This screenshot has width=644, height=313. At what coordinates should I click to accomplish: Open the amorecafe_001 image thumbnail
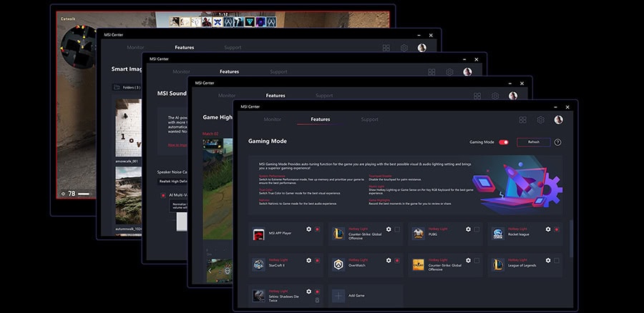(x=128, y=128)
